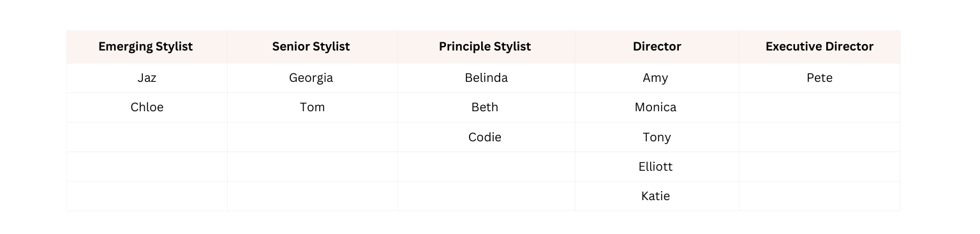
Task: Click the Katie cell
Action: (x=657, y=196)
